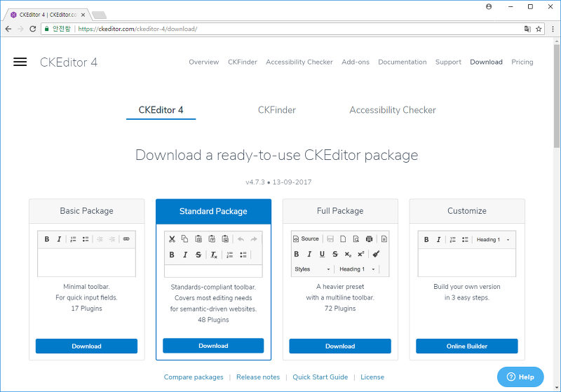
Task: Click the '72 Plugins' text in Full card
Action: pyautogui.click(x=340, y=309)
